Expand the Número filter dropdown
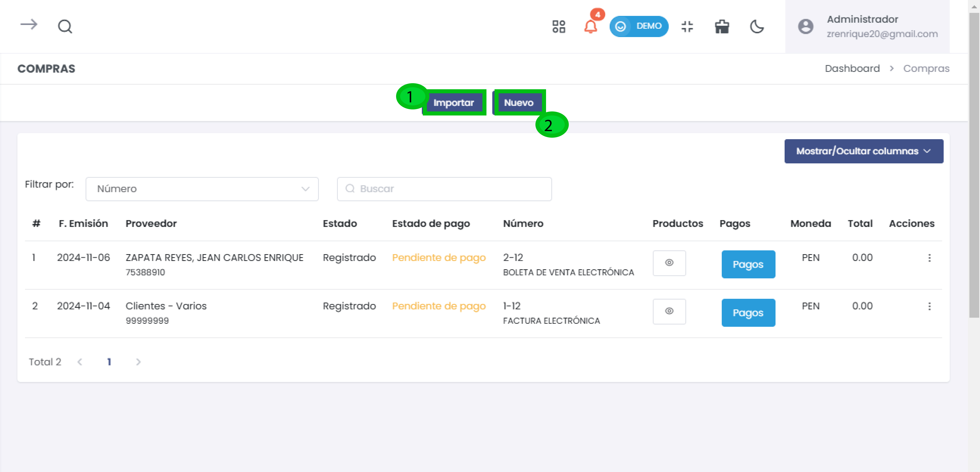The width and height of the screenshot is (980, 472). point(202,189)
